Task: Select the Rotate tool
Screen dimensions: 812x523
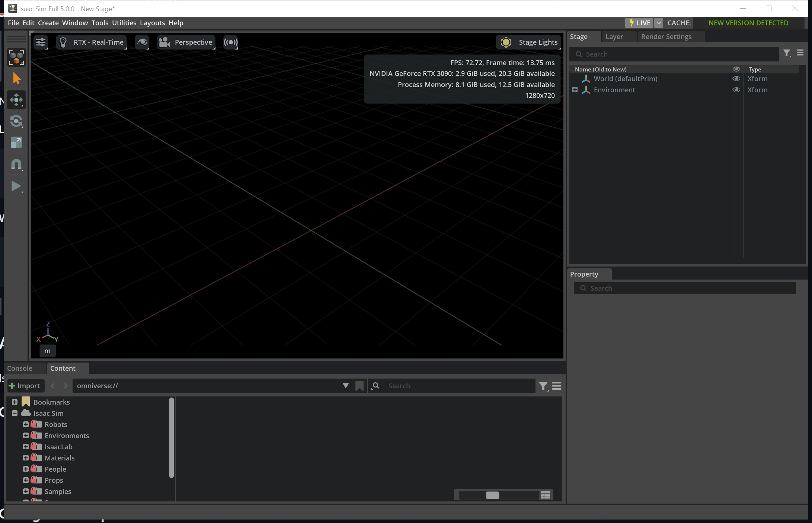Action: pyautogui.click(x=16, y=121)
